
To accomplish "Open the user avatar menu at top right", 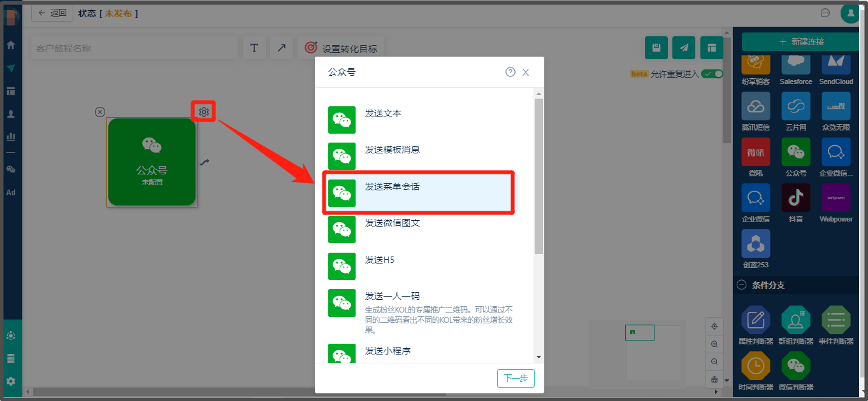I will point(850,13).
